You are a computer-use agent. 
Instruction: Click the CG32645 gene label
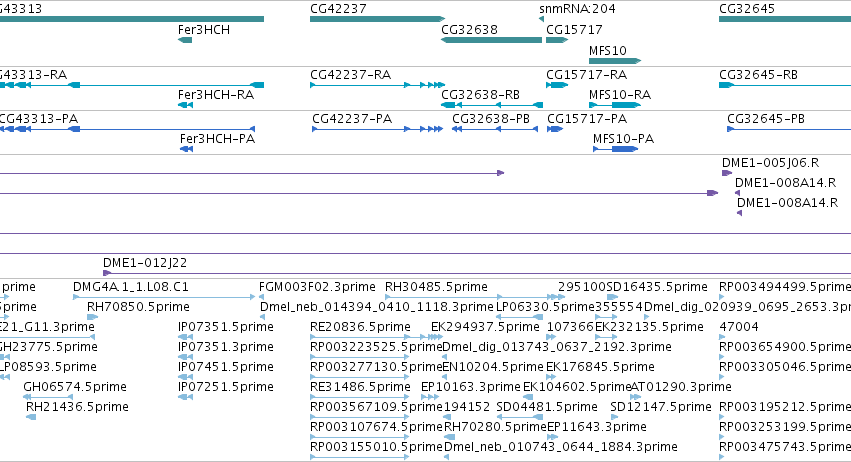(x=747, y=9)
